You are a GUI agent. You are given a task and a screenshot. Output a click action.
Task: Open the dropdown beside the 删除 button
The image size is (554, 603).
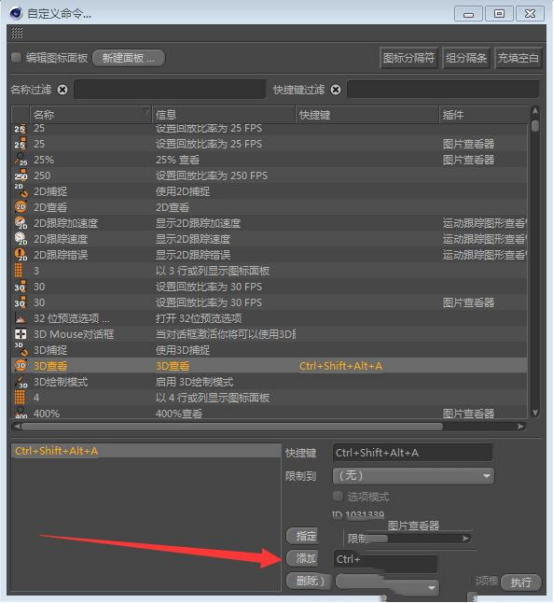387,584
